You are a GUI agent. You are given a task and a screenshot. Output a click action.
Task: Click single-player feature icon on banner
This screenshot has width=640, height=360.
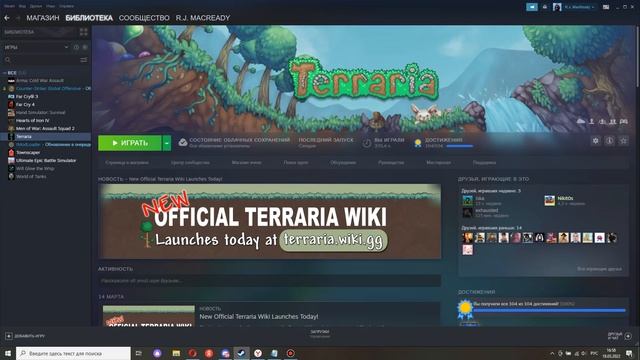[x=591, y=121]
